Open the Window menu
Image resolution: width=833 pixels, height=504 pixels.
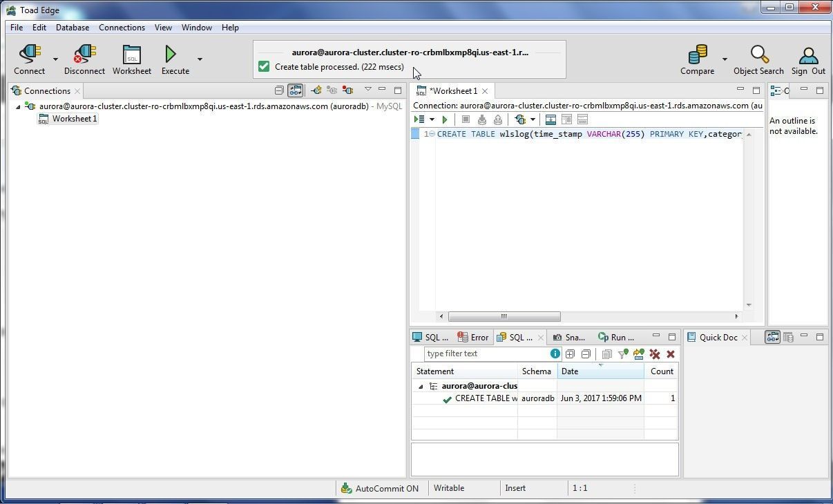(197, 28)
